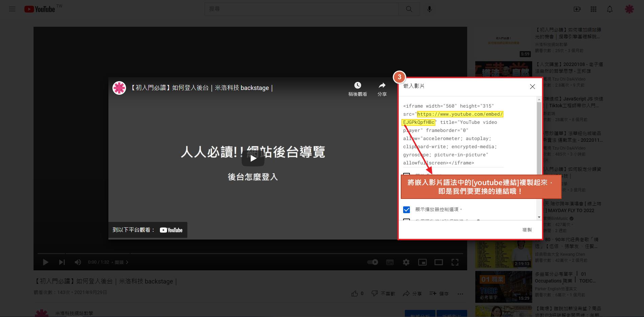This screenshot has height=317, width=644.
Task: Open the YouTube apps grid icon
Action: click(x=593, y=9)
